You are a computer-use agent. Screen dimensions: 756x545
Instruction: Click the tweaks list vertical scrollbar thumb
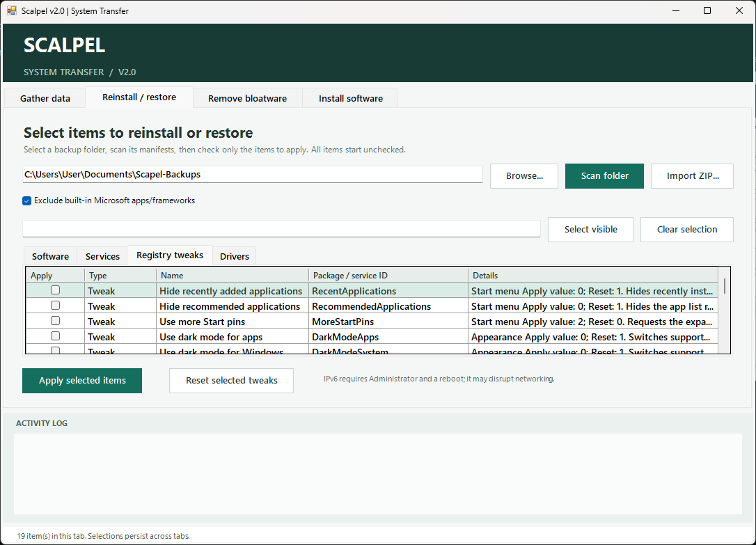click(724, 286)
